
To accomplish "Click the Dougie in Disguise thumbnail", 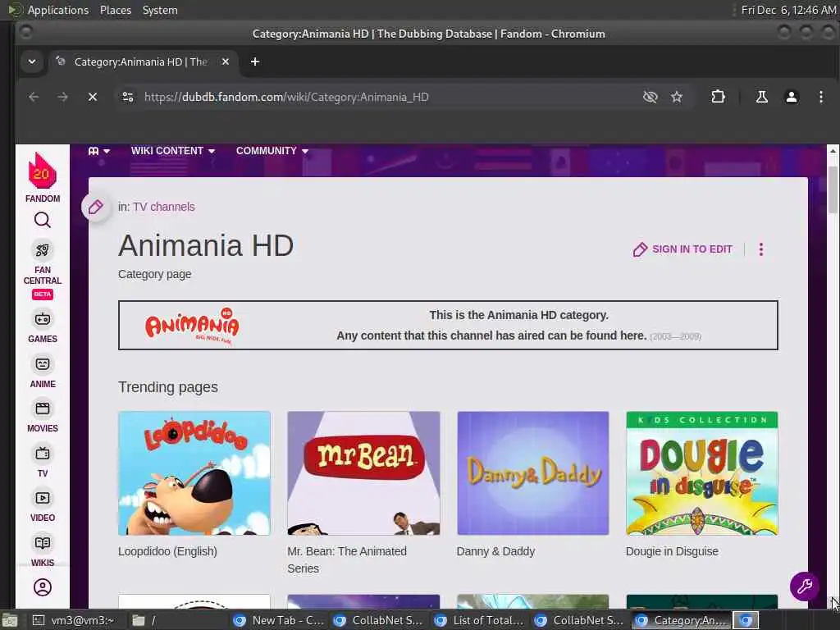I will (x=702, y=473).
